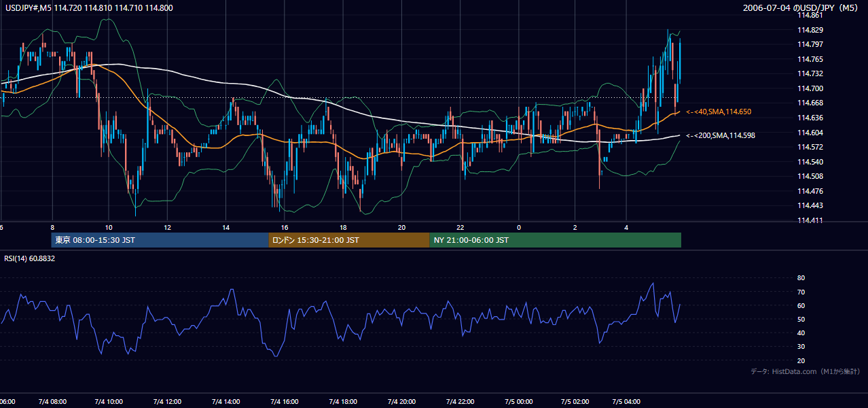Click the 7/4 16:00 time label
The image size is (868, 408).
coord(285,402)
